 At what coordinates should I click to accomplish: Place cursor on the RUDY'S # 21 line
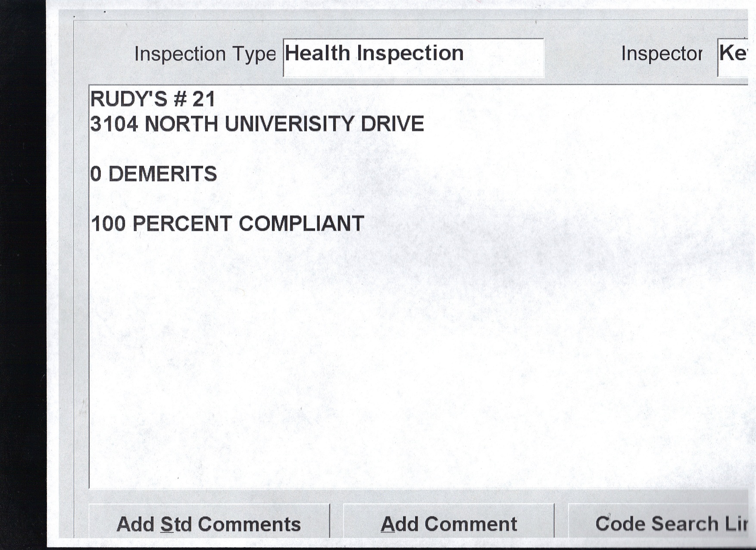[x=152, y=100]
